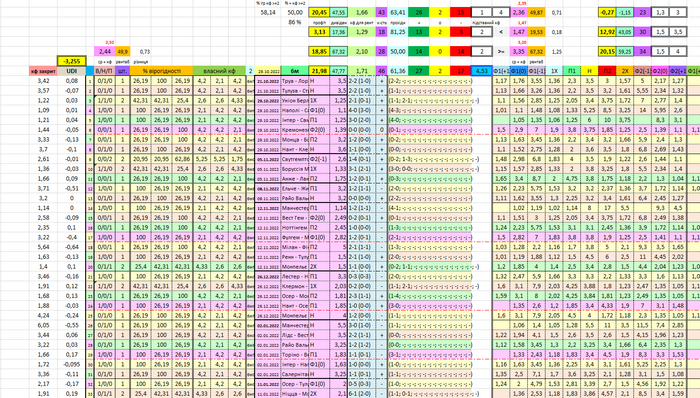Click the 'Саутгемпто' match cell

pos(295,159)
